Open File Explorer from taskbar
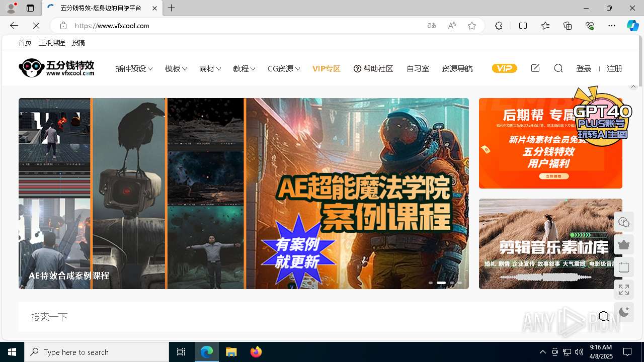Screen dimensions: 644x362 point(231,352)
